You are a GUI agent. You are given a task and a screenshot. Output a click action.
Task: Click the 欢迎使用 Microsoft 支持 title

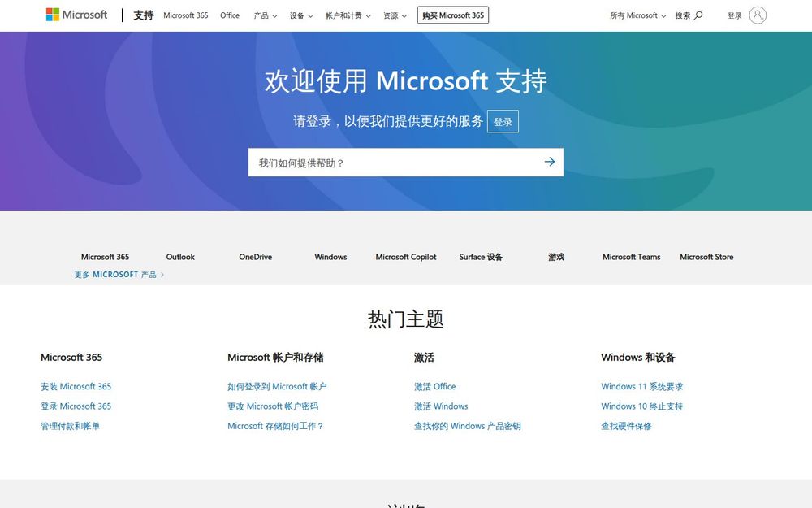405,80
